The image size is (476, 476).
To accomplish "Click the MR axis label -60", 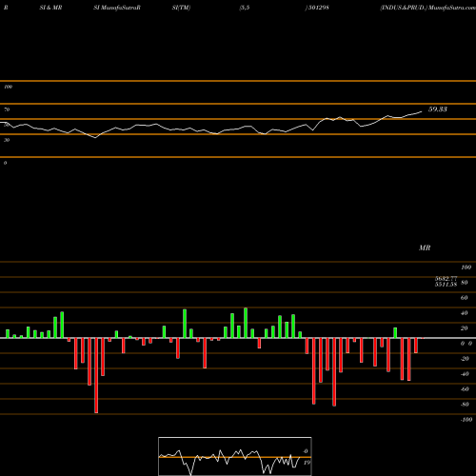I will (x=465, y=389).
